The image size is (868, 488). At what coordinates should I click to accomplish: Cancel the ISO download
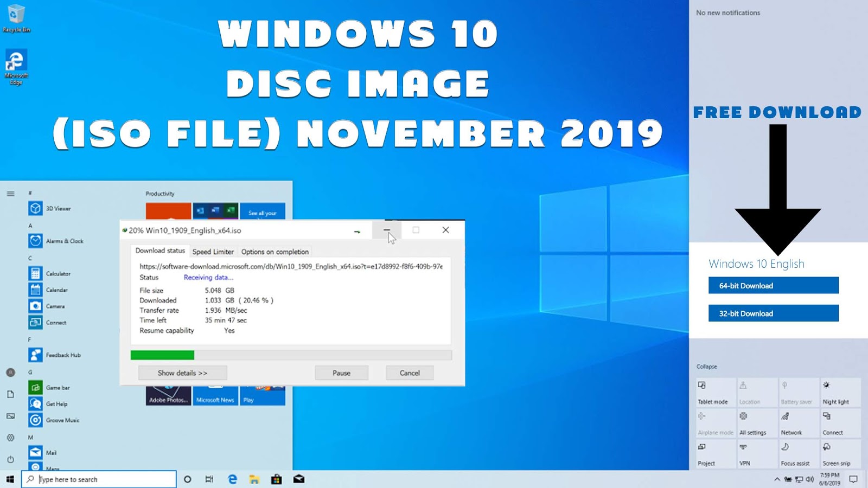(410, 373)
